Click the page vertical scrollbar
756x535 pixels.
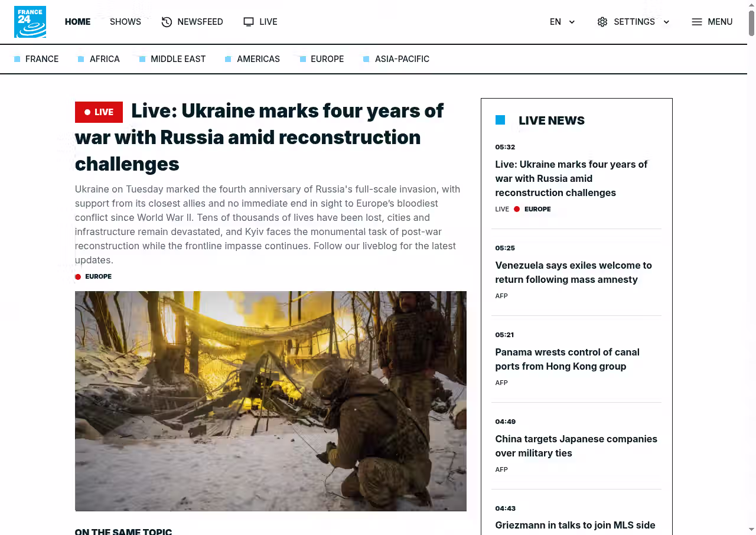coord(751,24)
